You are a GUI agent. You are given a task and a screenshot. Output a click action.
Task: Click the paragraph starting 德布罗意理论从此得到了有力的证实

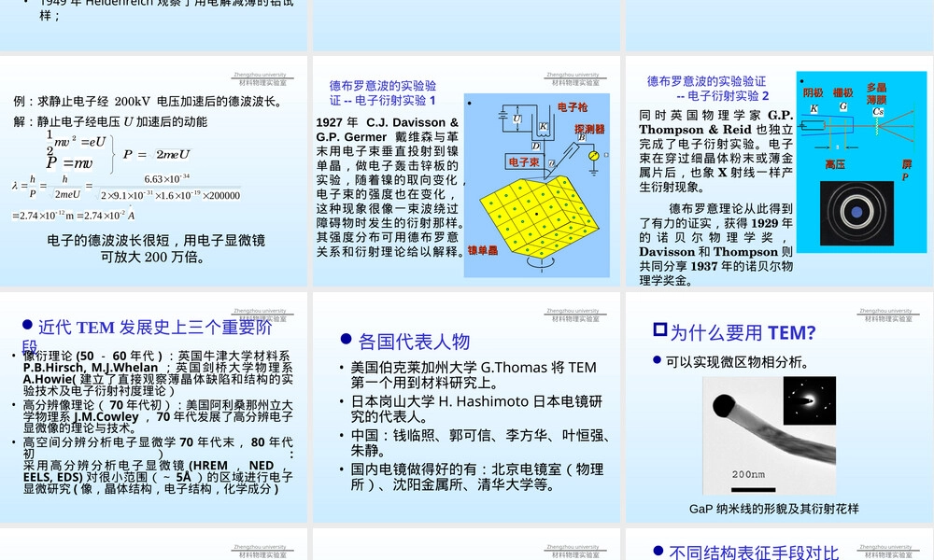(x=715, y=245)
